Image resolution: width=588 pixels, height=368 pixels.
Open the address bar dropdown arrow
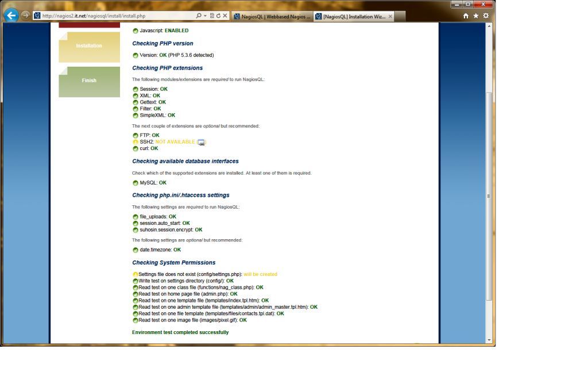tap(205, 16)
